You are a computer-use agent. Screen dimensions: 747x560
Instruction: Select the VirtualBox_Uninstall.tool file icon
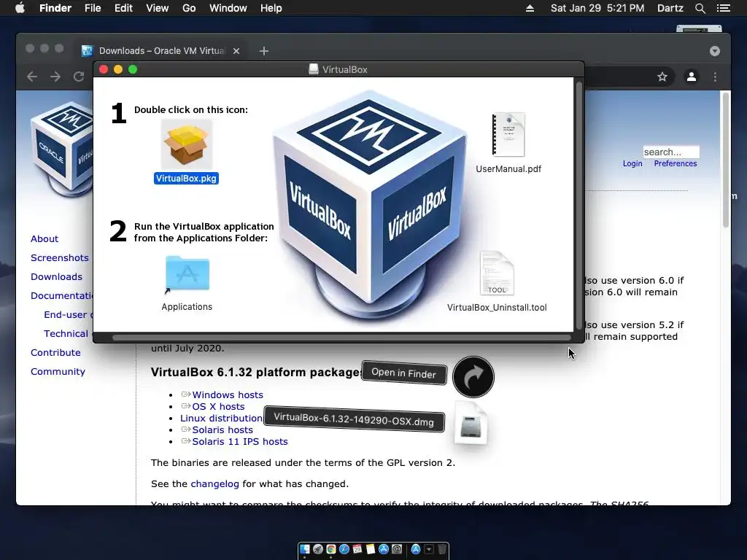coord(497,273)
